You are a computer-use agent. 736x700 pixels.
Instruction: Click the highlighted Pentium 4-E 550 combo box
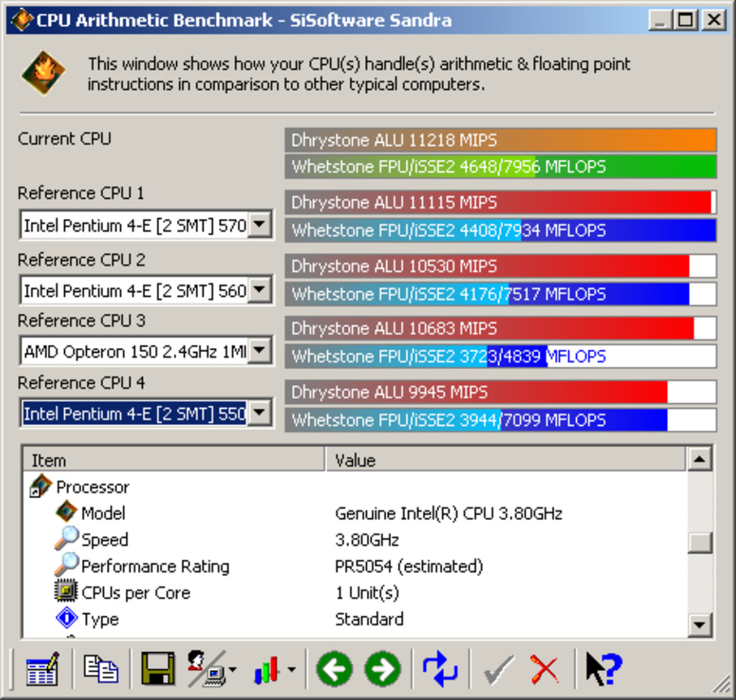[x=146, y=414]
